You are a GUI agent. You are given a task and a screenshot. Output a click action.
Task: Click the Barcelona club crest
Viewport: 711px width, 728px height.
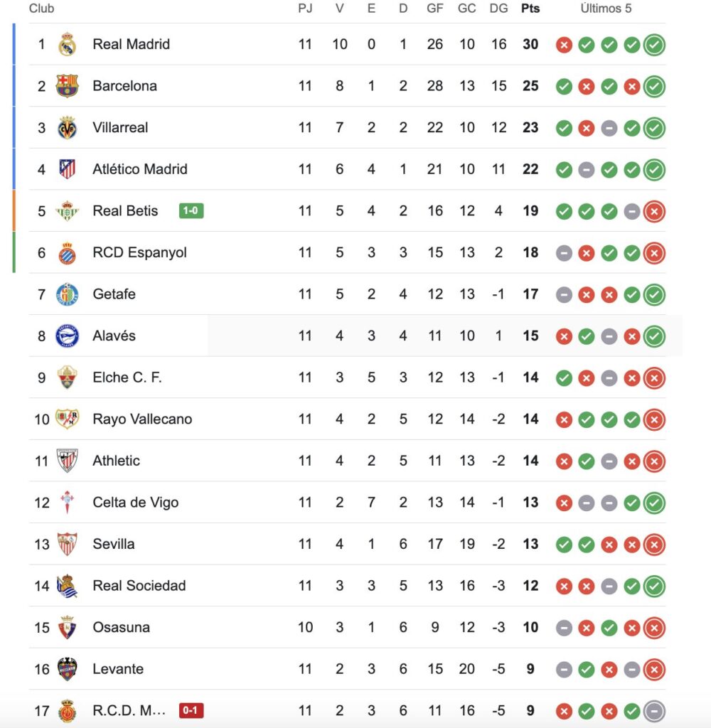point(67,86)
